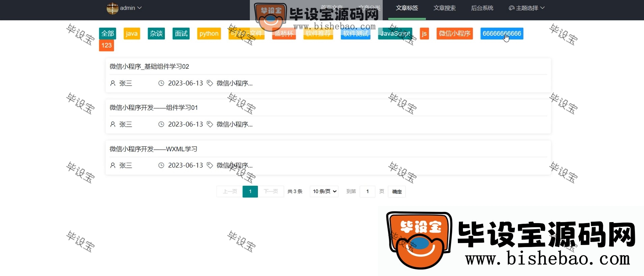Click user icon in WXML学习 row

[113, 165]
